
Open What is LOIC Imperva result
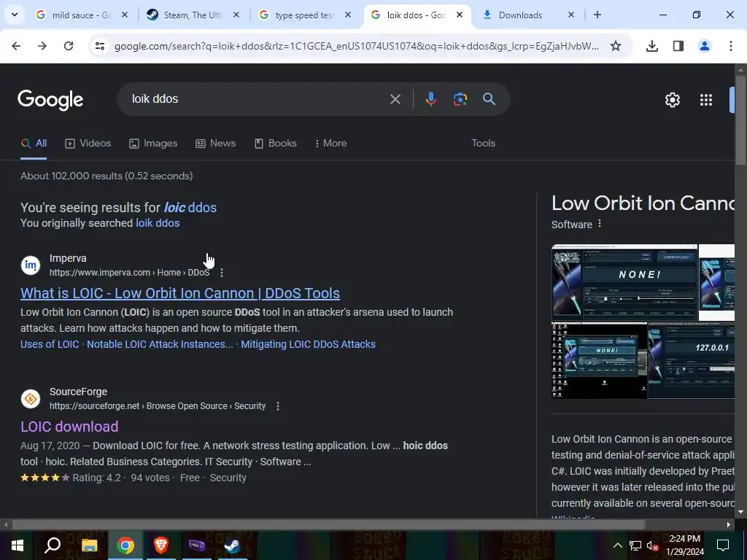(x=180, y=293)
